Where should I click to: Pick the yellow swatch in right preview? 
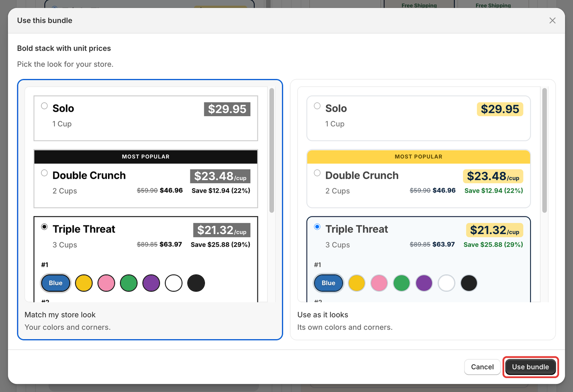point(357,283)
